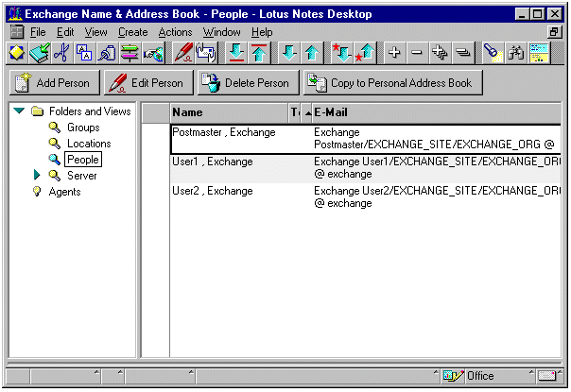This screenshot has height=392, width=571.
Task: Click the Copy SmartIcon with two A pages
Action: click(84, 53)
